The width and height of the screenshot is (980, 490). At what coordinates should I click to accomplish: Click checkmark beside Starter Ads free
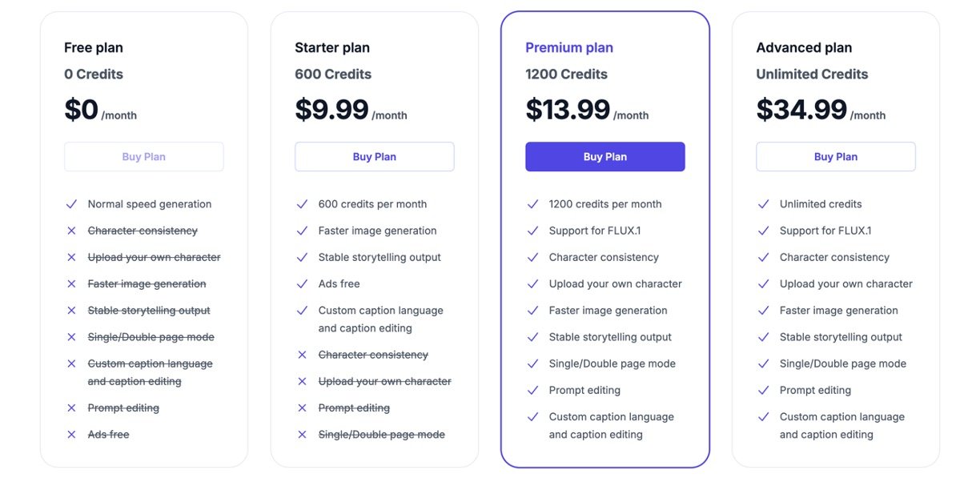302,284
